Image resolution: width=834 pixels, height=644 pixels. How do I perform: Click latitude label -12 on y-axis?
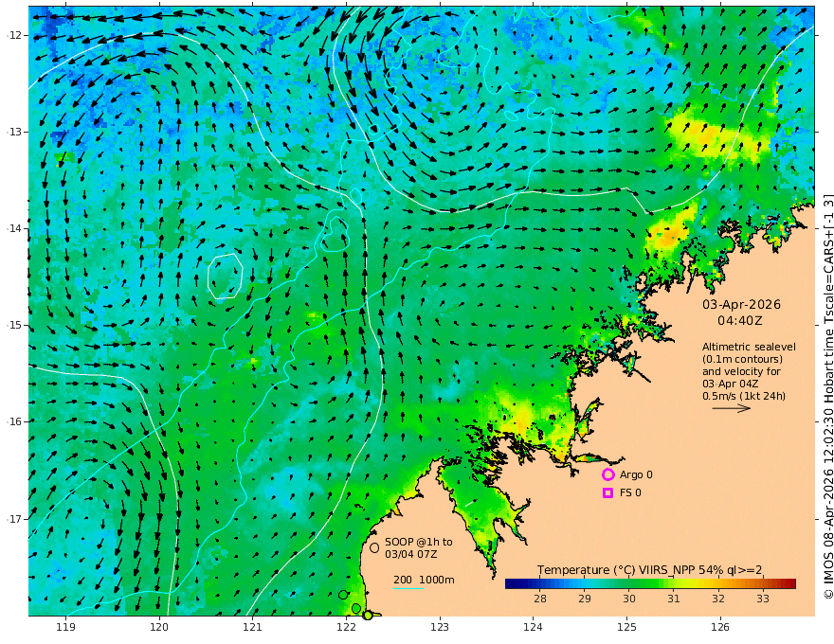[14, 35]
